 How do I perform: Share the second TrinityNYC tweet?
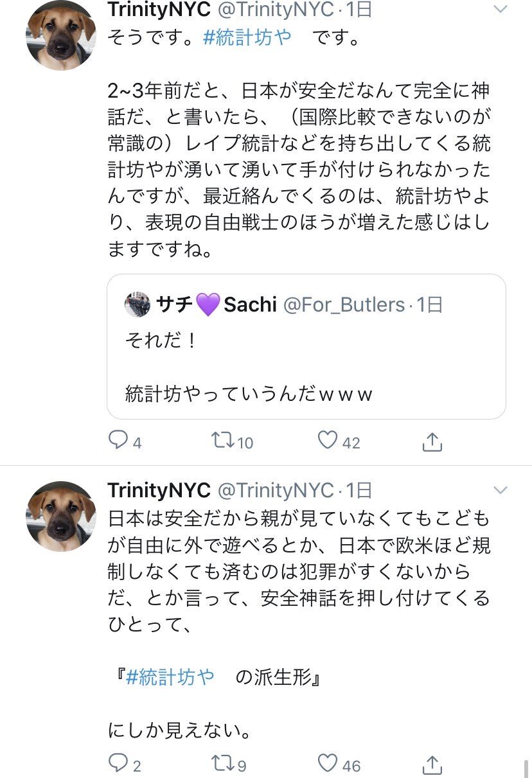(432, 764)
